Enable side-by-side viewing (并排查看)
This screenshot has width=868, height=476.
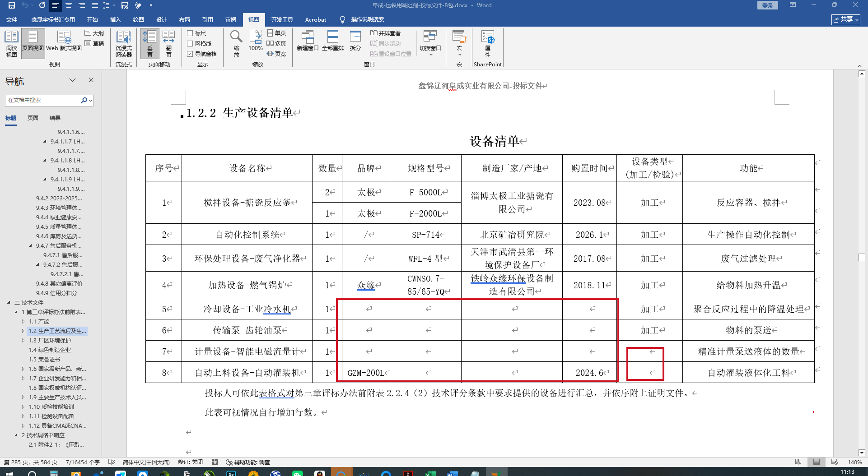386,33
